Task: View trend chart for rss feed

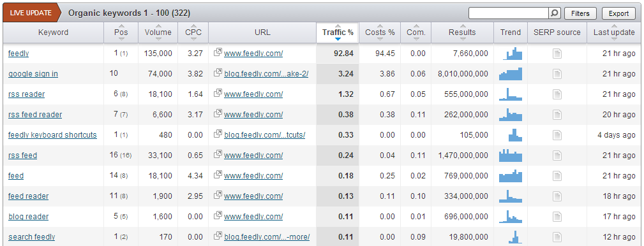Action: tap(511, 156)
